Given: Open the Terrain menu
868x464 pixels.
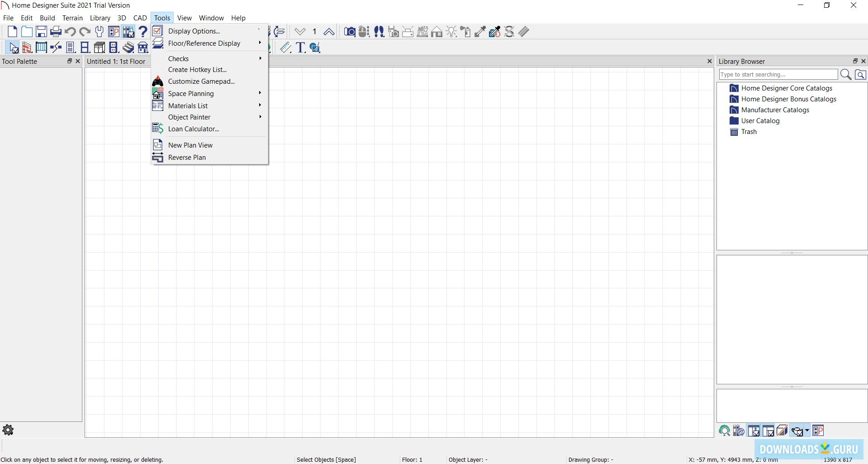Looking at the screenshot, I should coord(72,18).
